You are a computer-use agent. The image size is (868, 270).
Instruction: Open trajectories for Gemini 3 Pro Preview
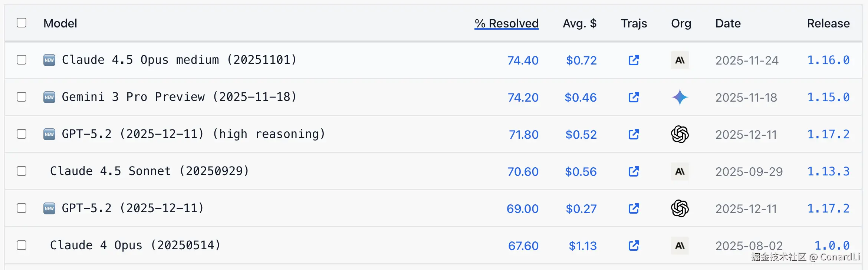634,97
